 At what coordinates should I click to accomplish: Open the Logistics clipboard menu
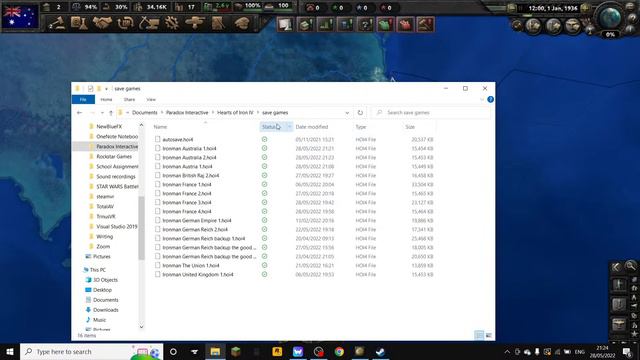[x=218, y=23]
